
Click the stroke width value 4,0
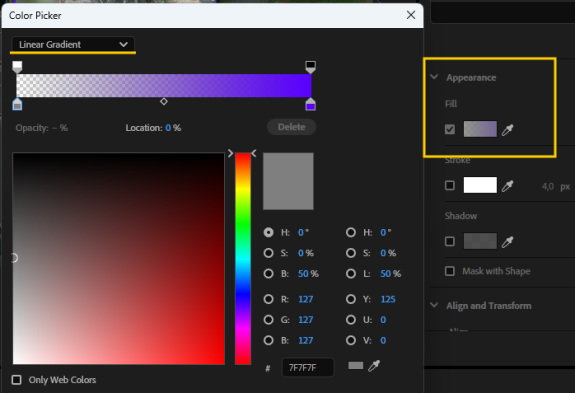tap(548, 187)
